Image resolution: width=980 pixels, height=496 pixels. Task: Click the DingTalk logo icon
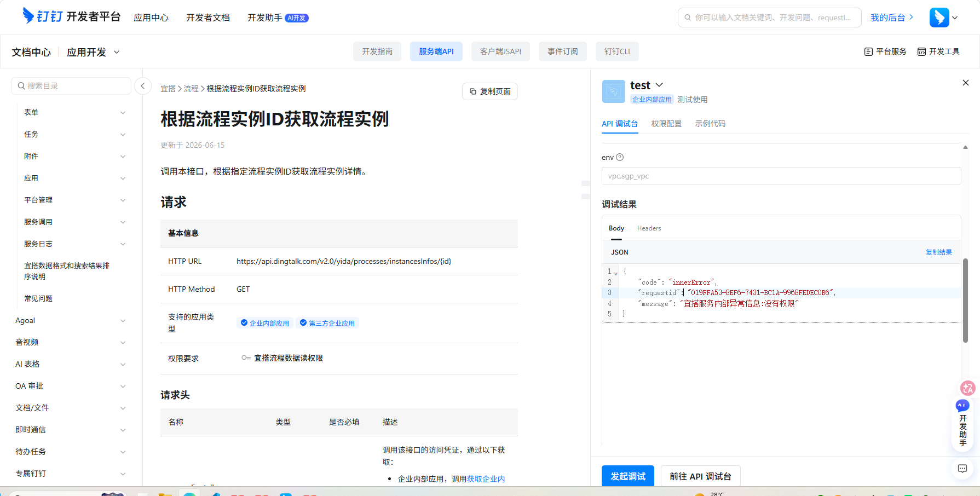click(28, 15)
